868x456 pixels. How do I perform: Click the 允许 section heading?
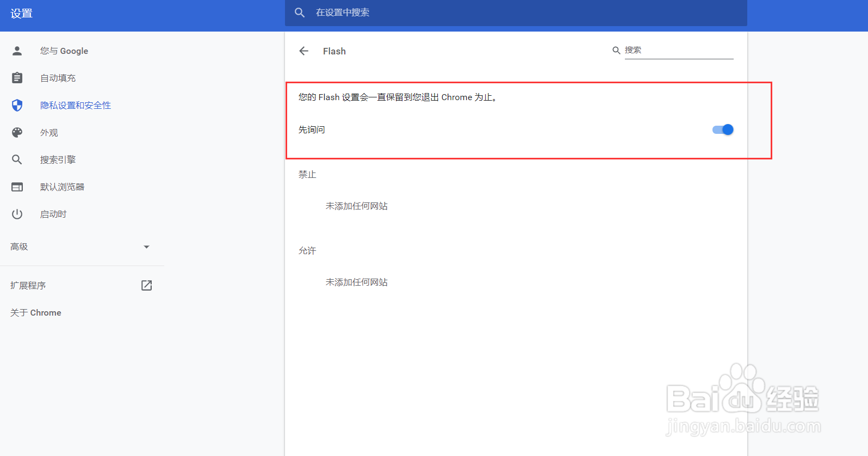[307, 250]
